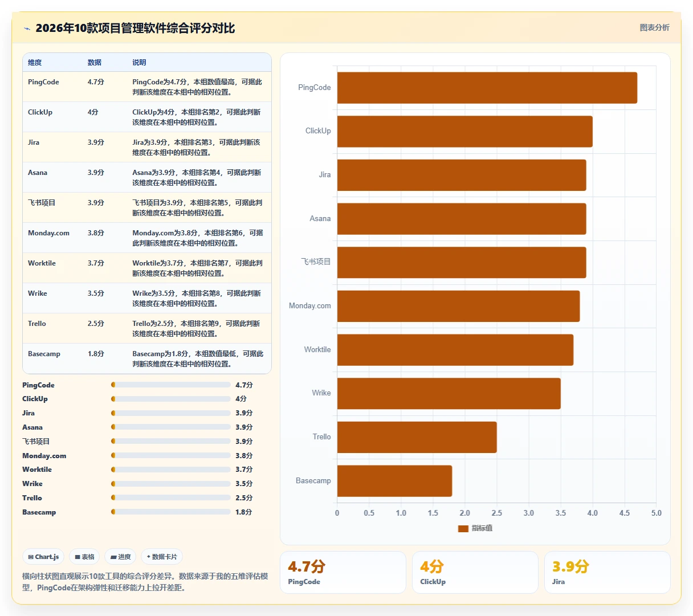The image size is (693, 616).
Task: Click the 表格 chip
Action: coord(84,557)
